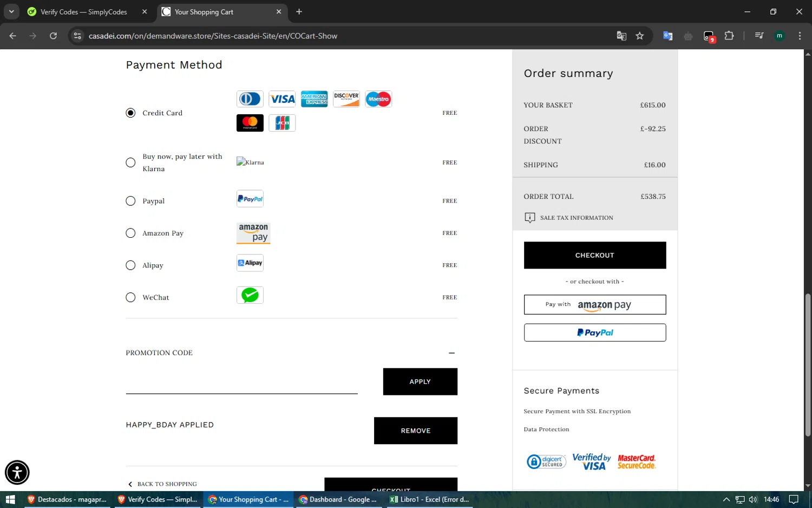Click the Checkout button in order summary
The width and height of the screenshot is (812, 508).
pos(595,255)
